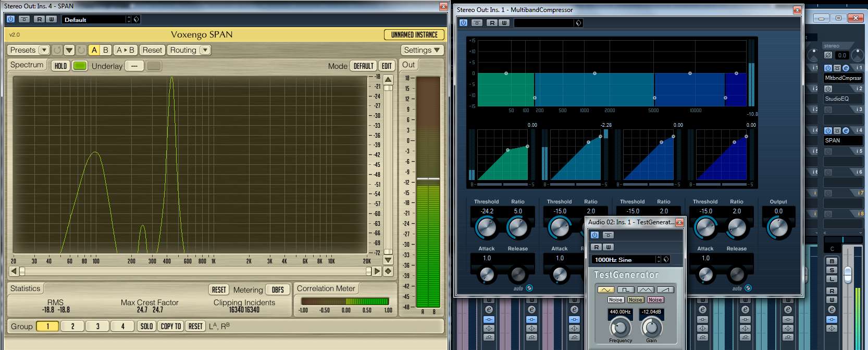Viewport: 868px width, 350px height.
Task: Click TestGenerator Gain knob
Action: click(651, 328)
